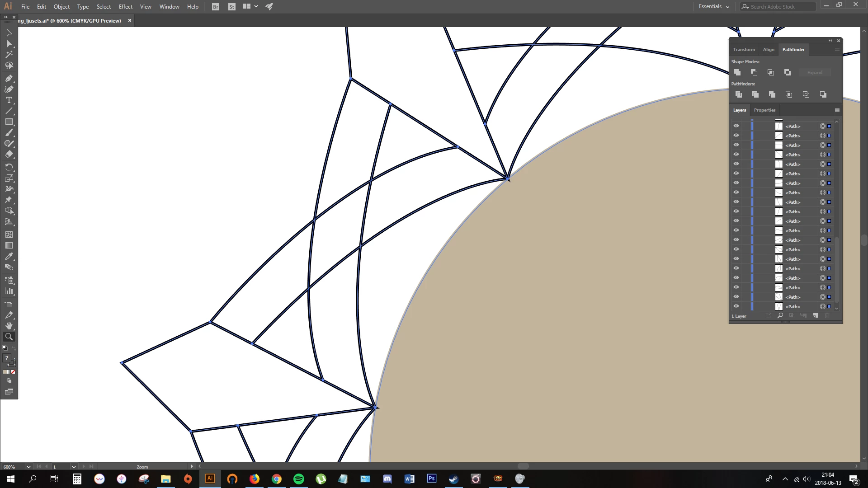Image resolution: width=868 pixels, height=488 pixels.
Task: Toggle visibility of third Path item
Action: (736, 145)
